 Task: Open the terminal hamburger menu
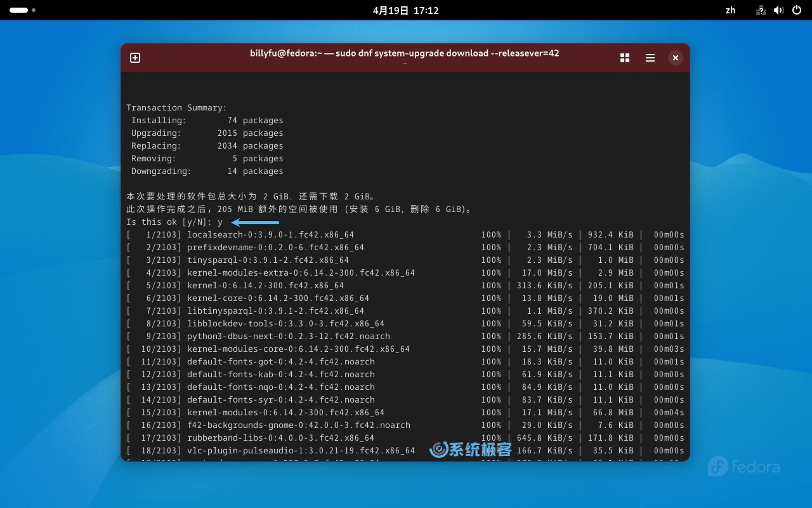(x=650, y=58)
